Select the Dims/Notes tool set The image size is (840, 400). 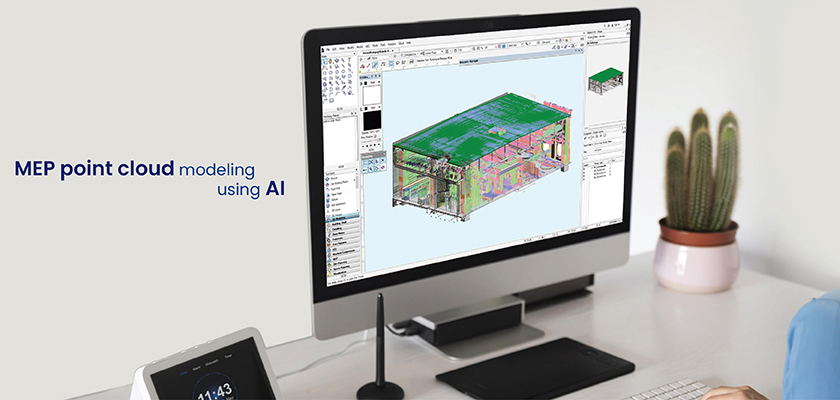(341, 233)
